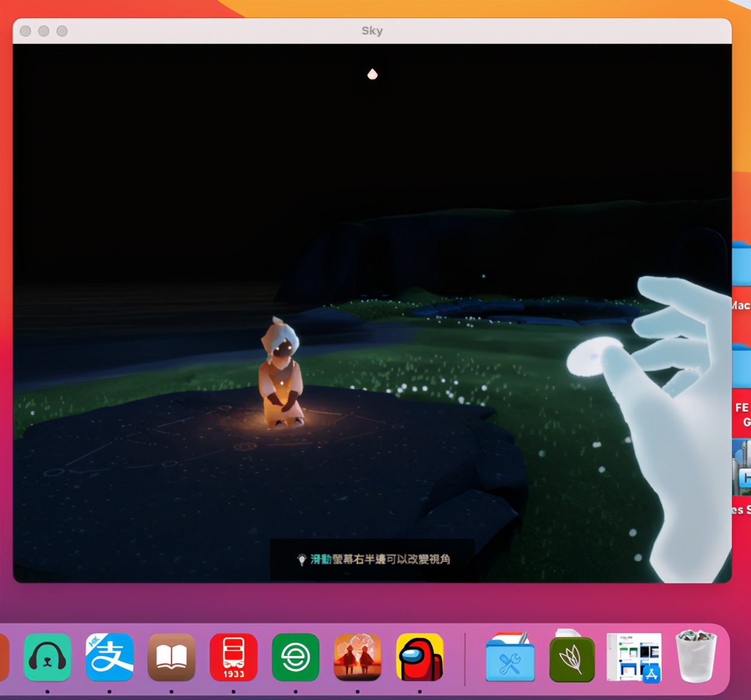
Task: Click the lightbulb hint icon at bottom
Action: click(302, 560)
